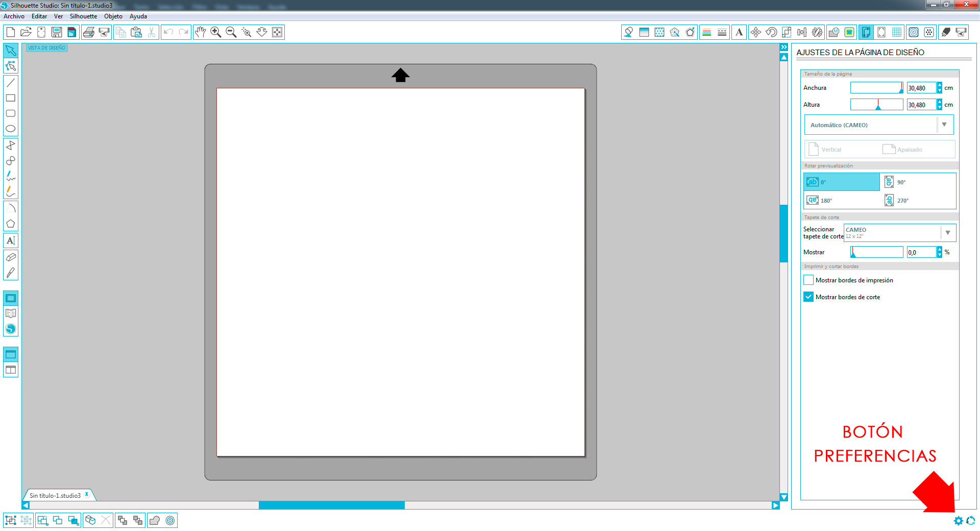Open the Ayuda menu
This screenshot has height=531, width=980.
(138, 16)
